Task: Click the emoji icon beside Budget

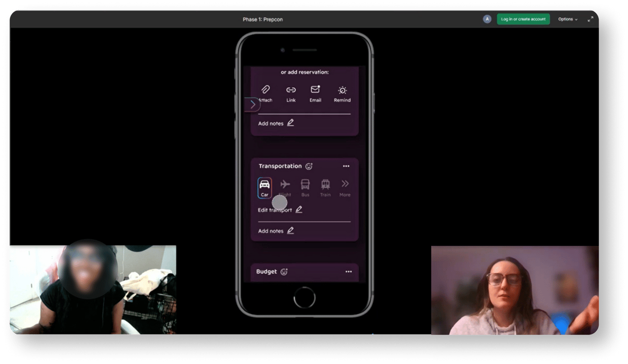Action: [x=284, y=272]
